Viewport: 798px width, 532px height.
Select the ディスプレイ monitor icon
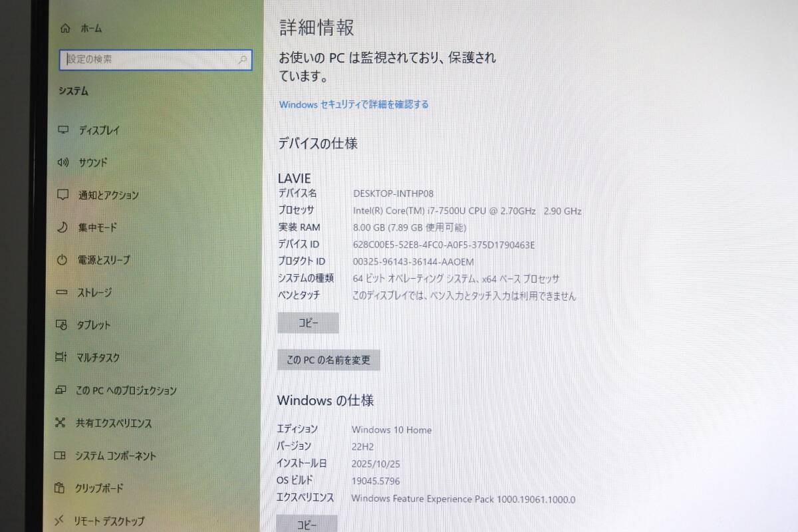pos(63,130)
